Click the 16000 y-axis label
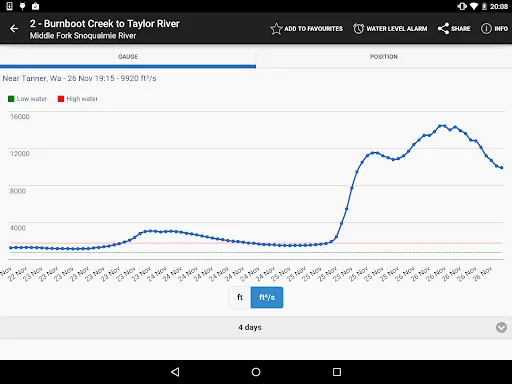Screen dimensions: 512x384 (20, 117)
